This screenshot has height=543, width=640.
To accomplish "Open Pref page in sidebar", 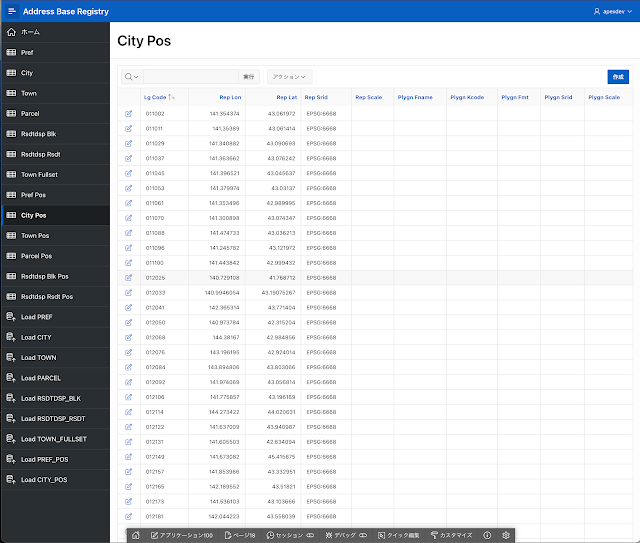I will point(55,52).
